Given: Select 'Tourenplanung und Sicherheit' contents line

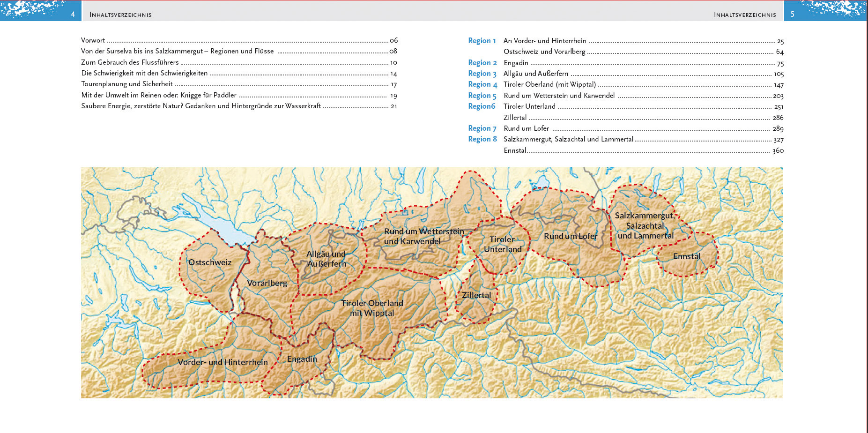Looking at the screenshot, I should click(127, 84).
